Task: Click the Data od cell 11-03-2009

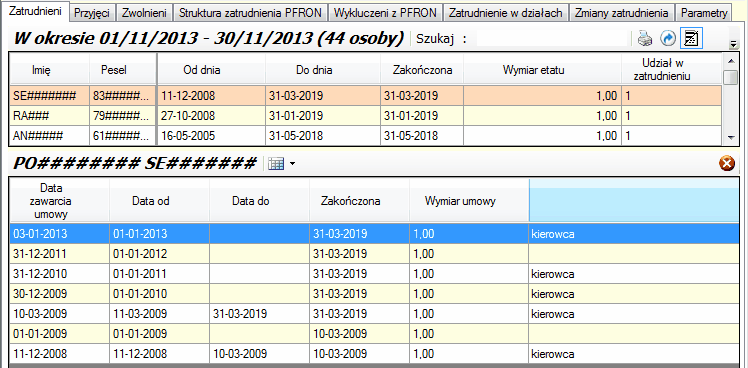Action: pyautogui.click(x=159, y=314)
